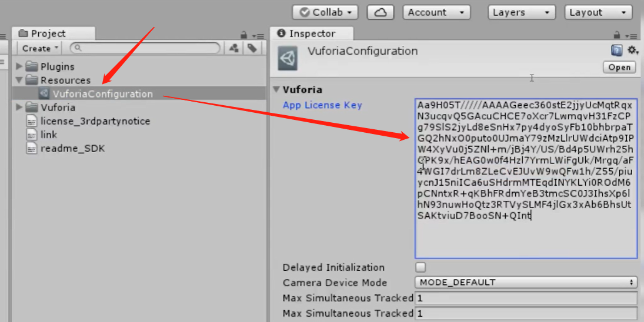The height and width of the screenshot is (322, 644).
Task: Click the search by type icon
Action: click(x=234, y=48)
